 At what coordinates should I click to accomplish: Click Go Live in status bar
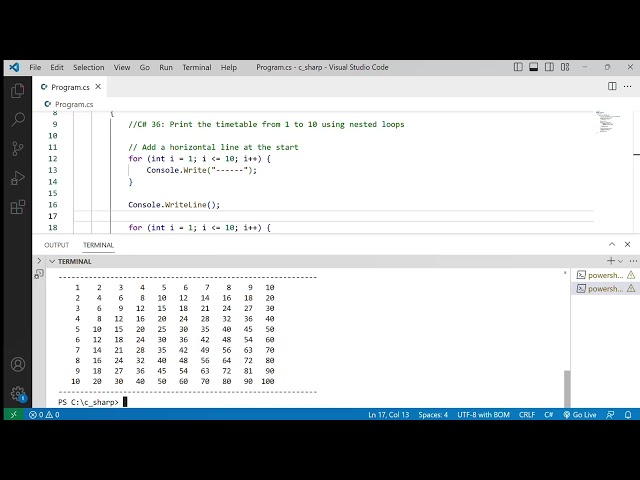tap(580, 415)
